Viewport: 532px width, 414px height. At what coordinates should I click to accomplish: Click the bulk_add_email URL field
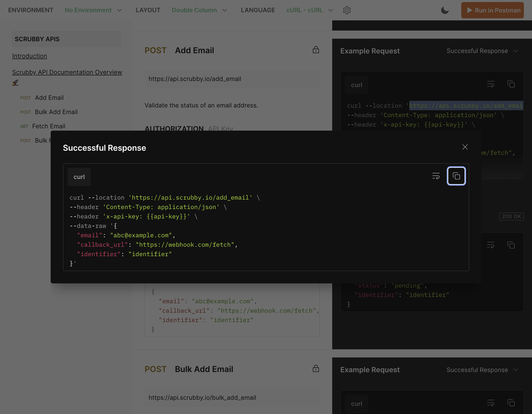(x=232, y=398)
